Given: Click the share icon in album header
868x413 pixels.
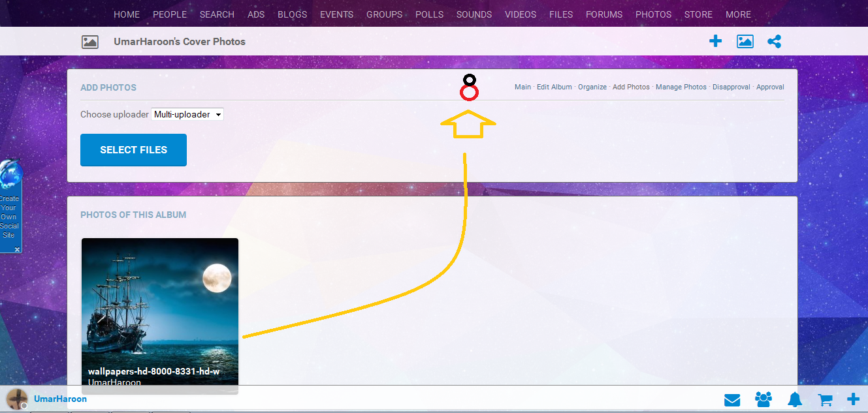Looking at the screenshot, I should (774, 42).
